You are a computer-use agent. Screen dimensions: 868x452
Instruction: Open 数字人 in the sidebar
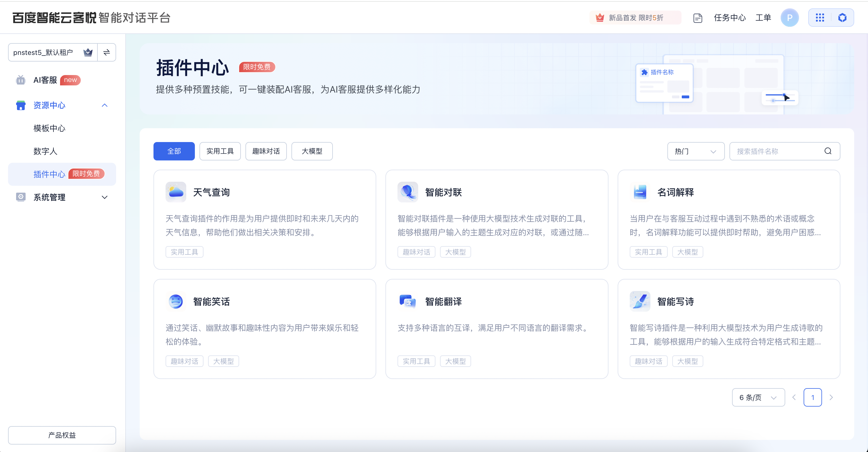point(45,151)
